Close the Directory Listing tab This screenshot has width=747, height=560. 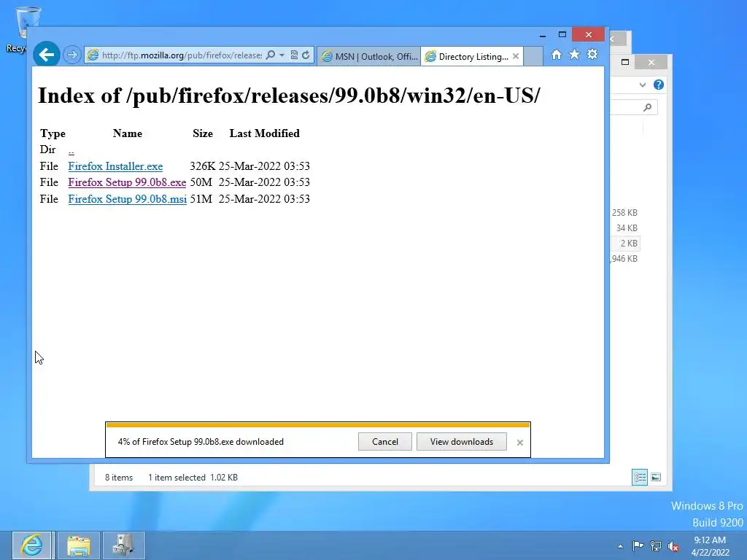[516, 56]
